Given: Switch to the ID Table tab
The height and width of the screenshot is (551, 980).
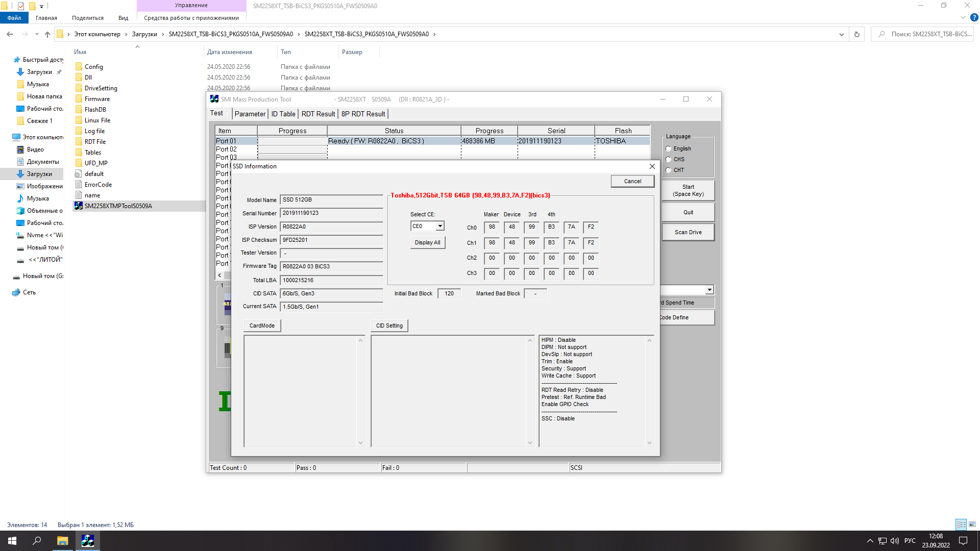Looking at the screenshot, I should 283,114.
